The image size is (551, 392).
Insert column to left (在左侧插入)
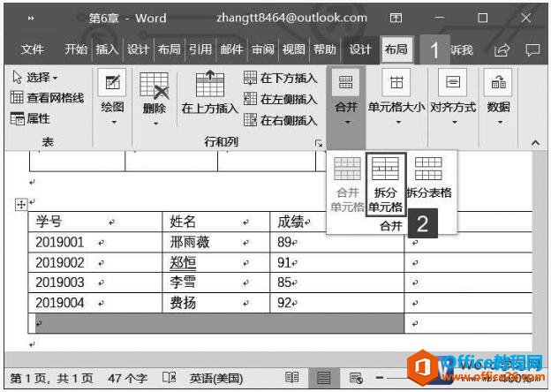click(x=281, y=99)
